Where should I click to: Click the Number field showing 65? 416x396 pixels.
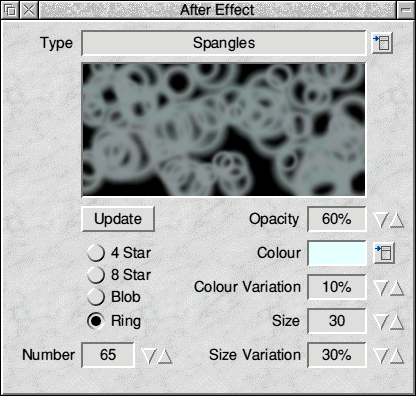point(108,355)
